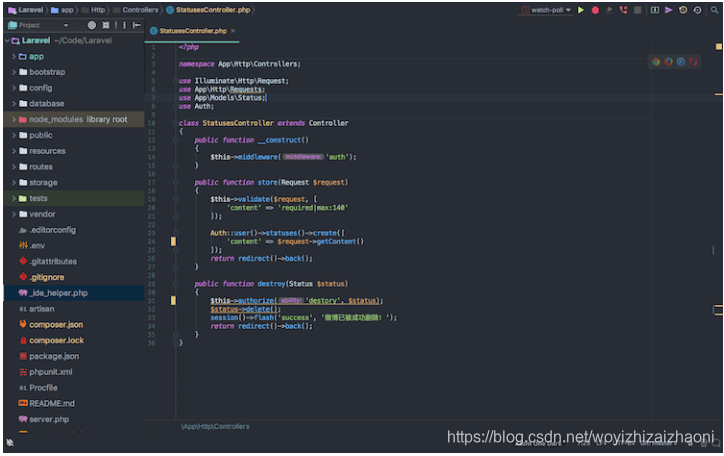Expand the app folder
724x456 pixels.
(14, 56)
